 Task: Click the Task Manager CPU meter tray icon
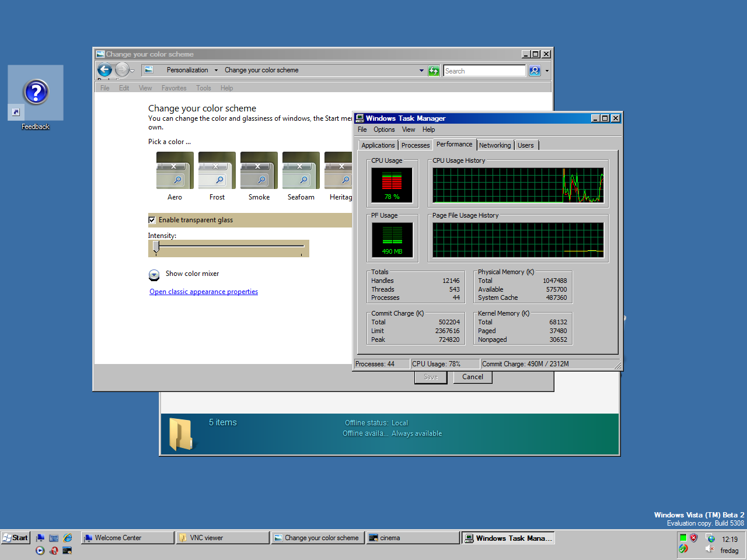click(683, 538)
